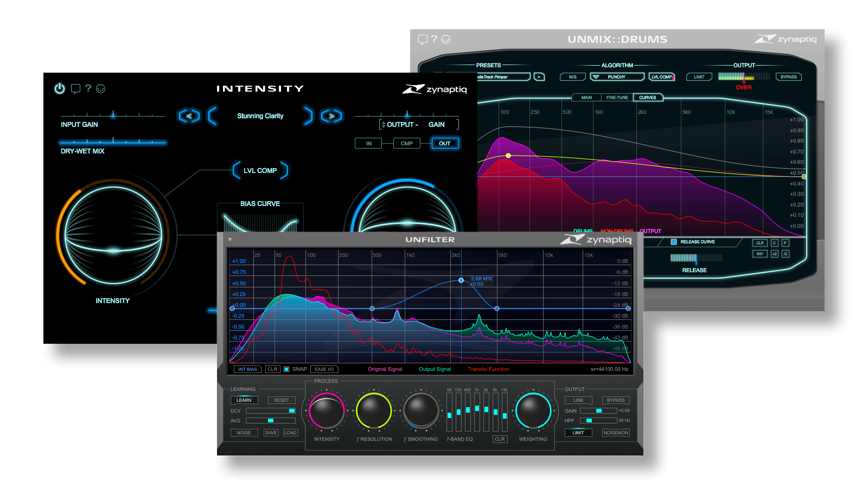Click the f RESOLUTION knob in UNFILTER
The height and width of the screenshot is (488, 868).
tap(374, 411)
